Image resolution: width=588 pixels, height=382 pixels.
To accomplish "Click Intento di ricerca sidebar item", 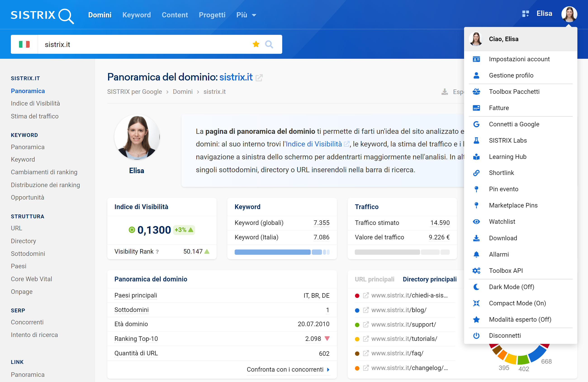I will tap(34, 335).
